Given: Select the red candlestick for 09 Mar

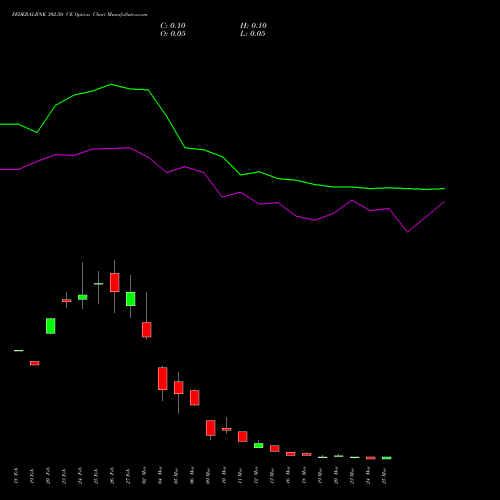Looking at the screenshot, I should [211, 428].
